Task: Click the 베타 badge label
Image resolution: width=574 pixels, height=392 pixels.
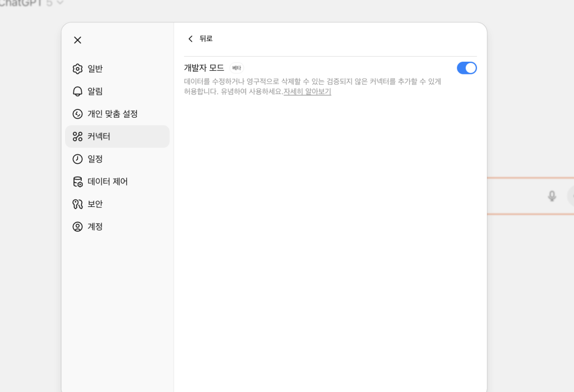Action: click(237, 68)
